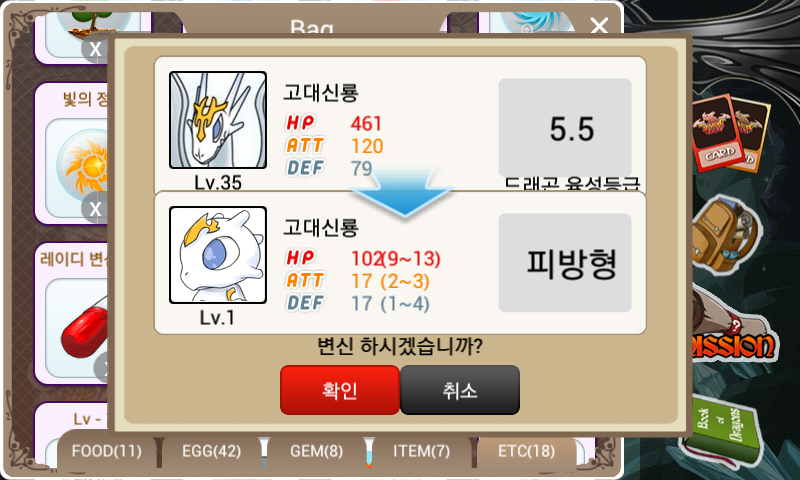Click the 피방형 type box
The image size is (800, 480).
coord(565,263)
